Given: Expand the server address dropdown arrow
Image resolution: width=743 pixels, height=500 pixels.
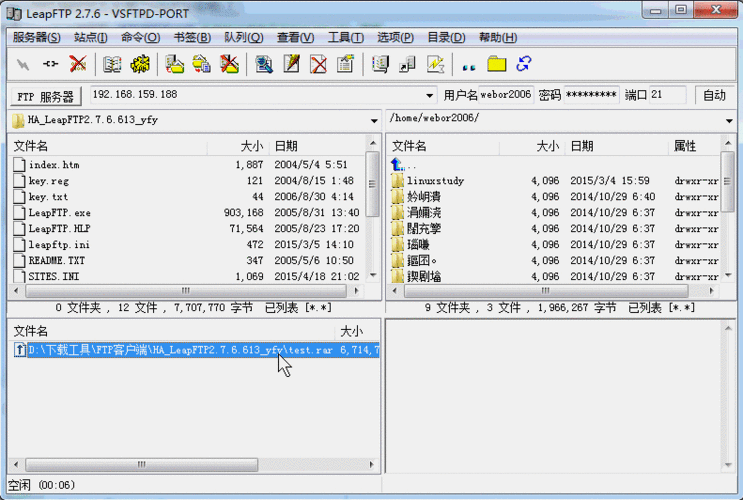Looking at the screenshot, I should coord(430,96).
